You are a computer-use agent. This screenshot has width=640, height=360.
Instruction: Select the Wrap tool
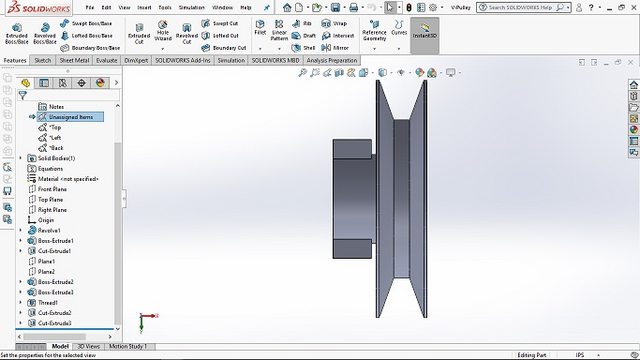[x=334, y=24]
